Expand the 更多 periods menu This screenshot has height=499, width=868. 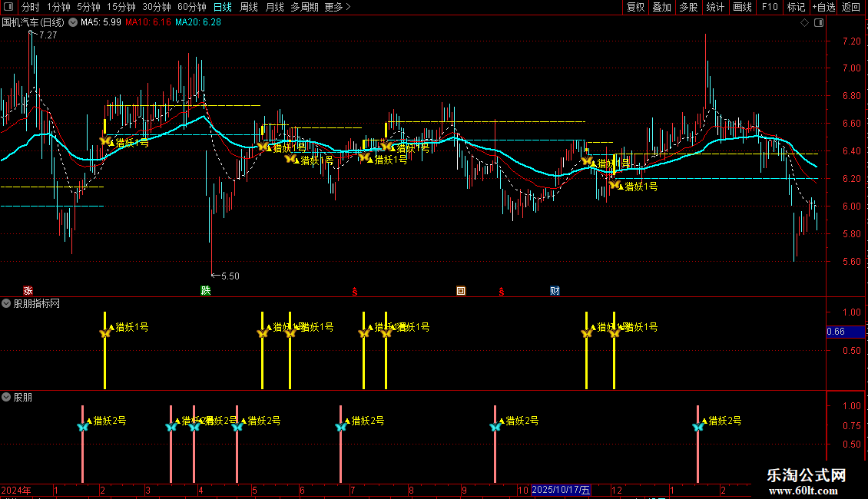tap(338, 7)
